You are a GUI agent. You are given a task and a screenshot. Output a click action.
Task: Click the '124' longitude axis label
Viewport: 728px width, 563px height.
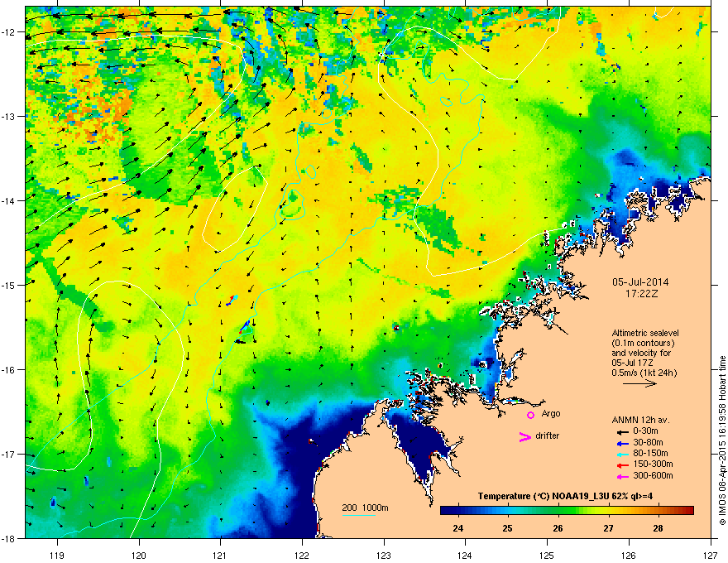465,555
